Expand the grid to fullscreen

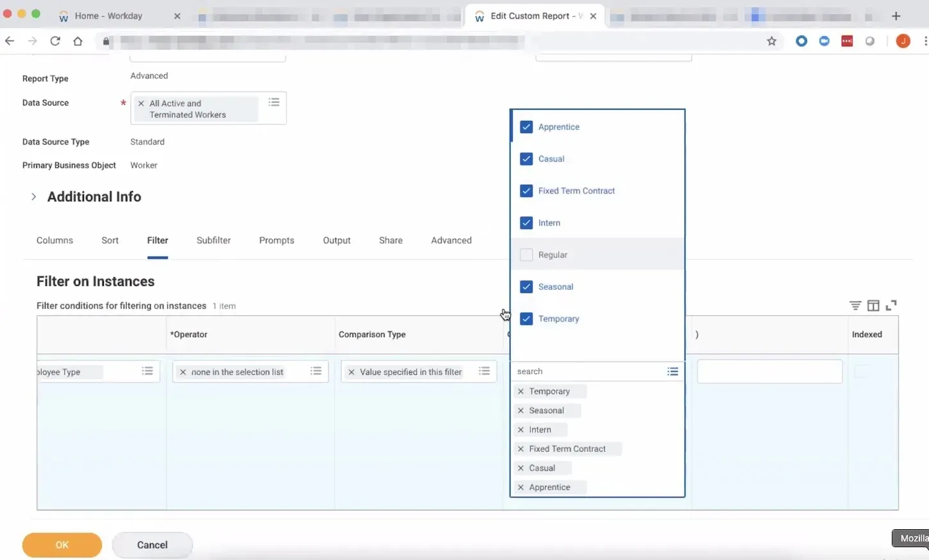point(891,306)
